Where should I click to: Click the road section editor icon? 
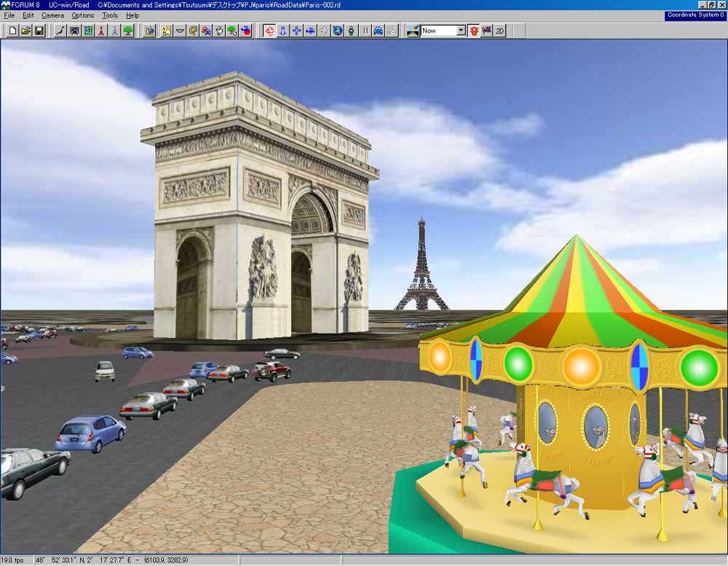[74, 31]
